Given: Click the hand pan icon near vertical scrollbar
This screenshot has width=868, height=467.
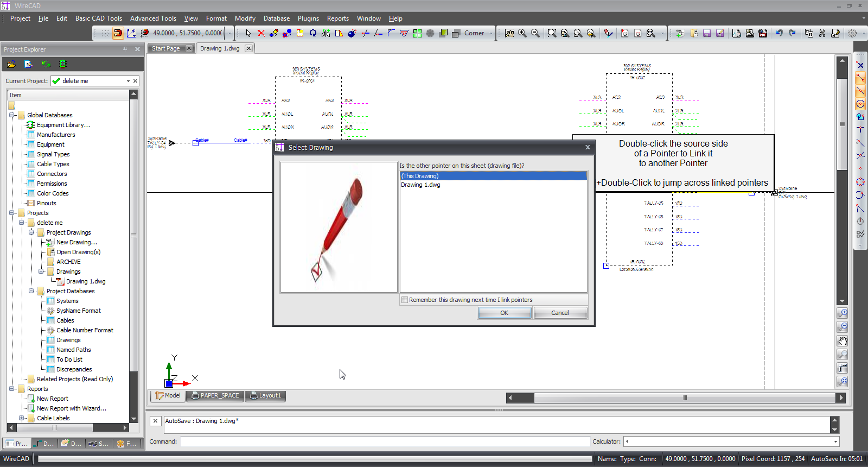Looking at the screenshot, I should (843, 341).
